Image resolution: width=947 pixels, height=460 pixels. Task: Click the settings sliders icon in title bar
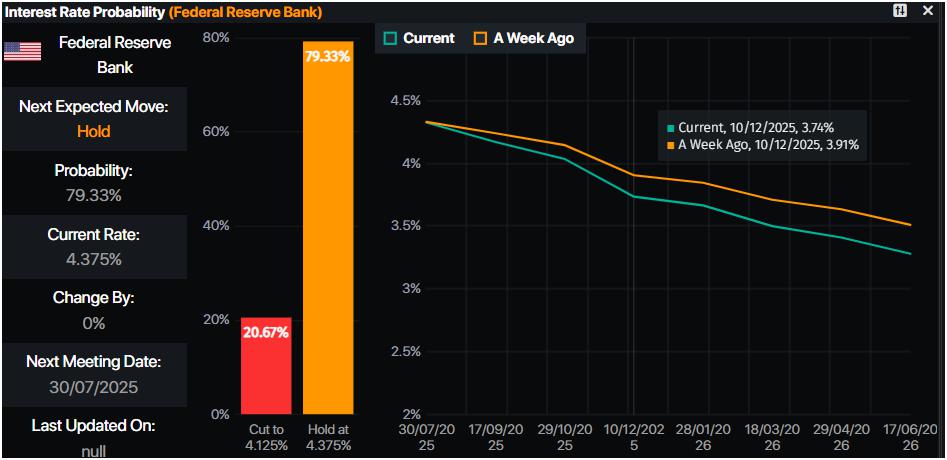tap(900, 10)
